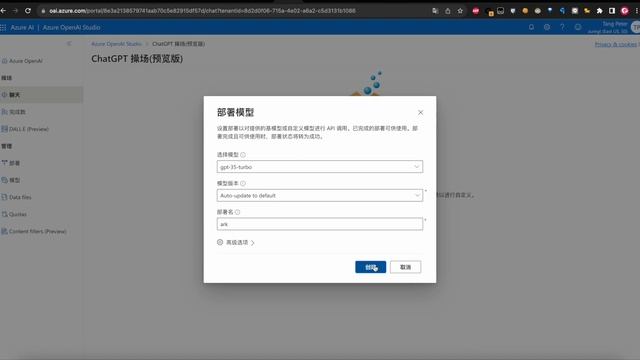Viewport: 640px width, 360px height.
Task: Click the red ABP extension icon
Action: [476, 11]
